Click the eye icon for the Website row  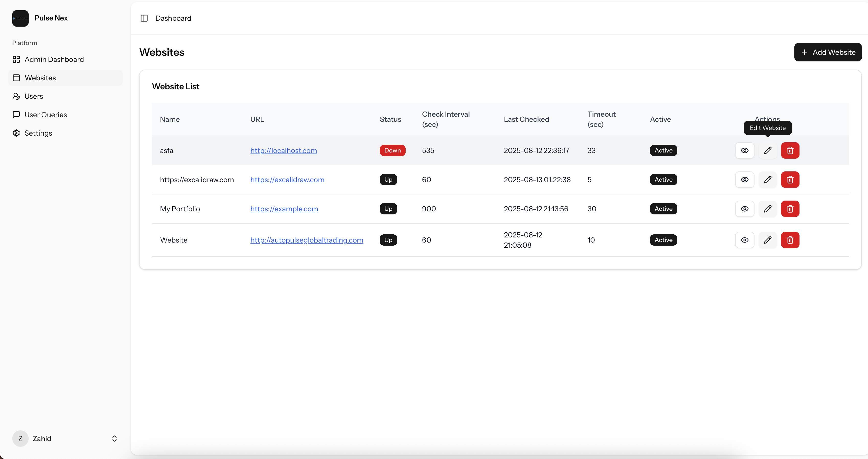pos(745,240)
